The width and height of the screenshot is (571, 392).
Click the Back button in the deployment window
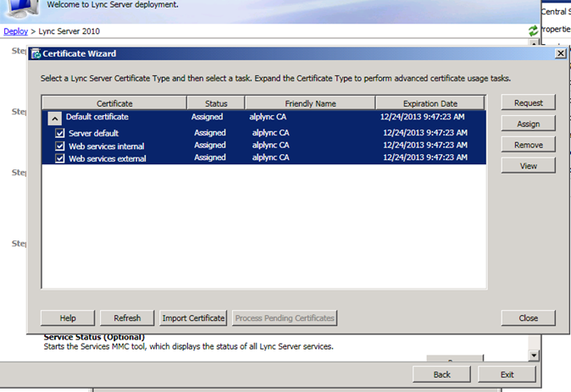tap(441, 374)
